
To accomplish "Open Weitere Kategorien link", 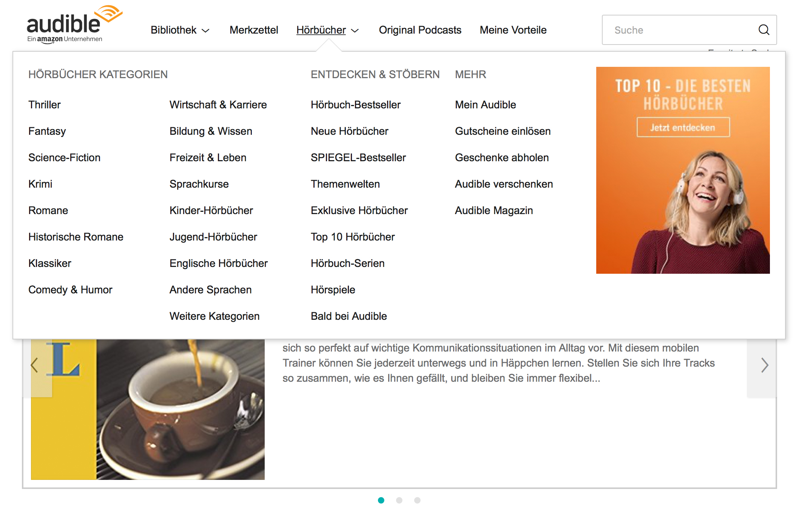I will coord(214,316).
